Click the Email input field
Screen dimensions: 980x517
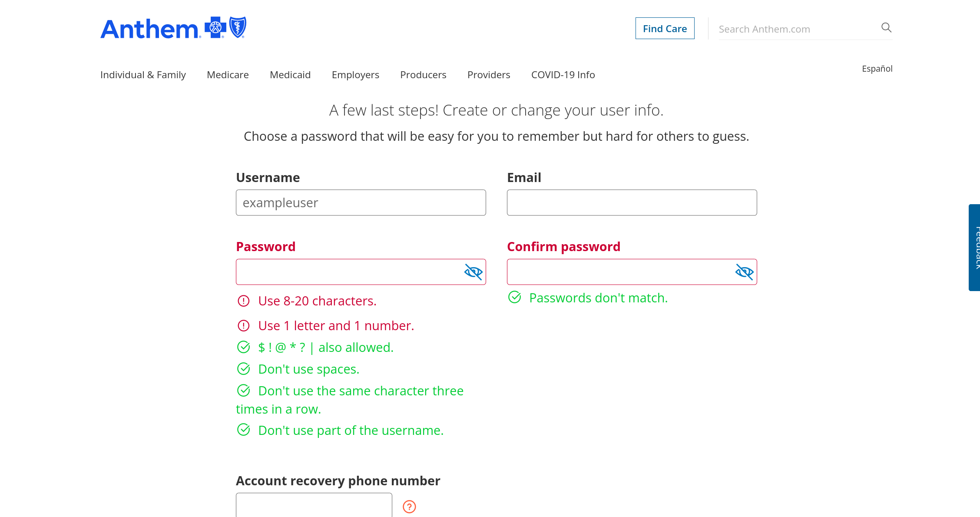click(x=632, y=202)
